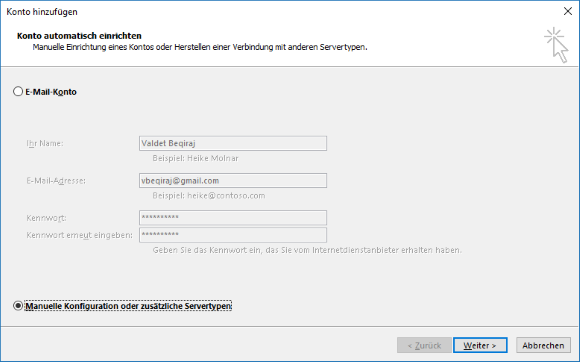
Task: Click the 'Kennwort erneut eingeben:' label
Action: click(x=79, y=235)
